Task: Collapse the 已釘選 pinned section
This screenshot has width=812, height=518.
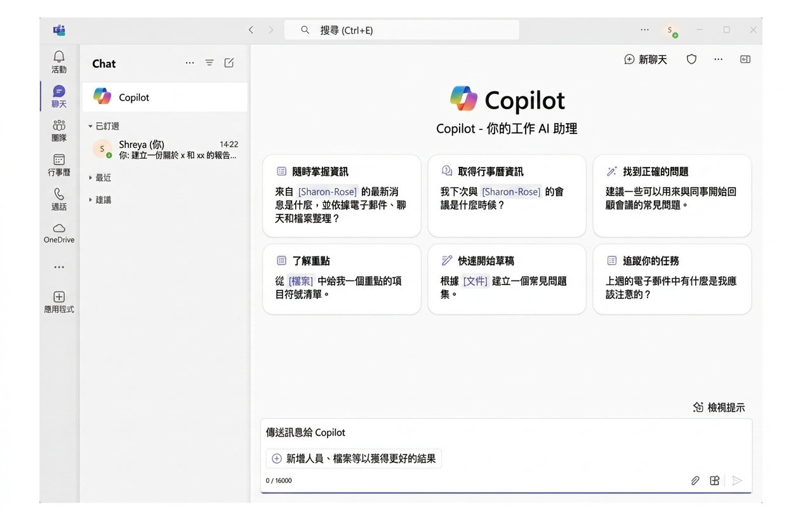Action: (x=104, y=126)
